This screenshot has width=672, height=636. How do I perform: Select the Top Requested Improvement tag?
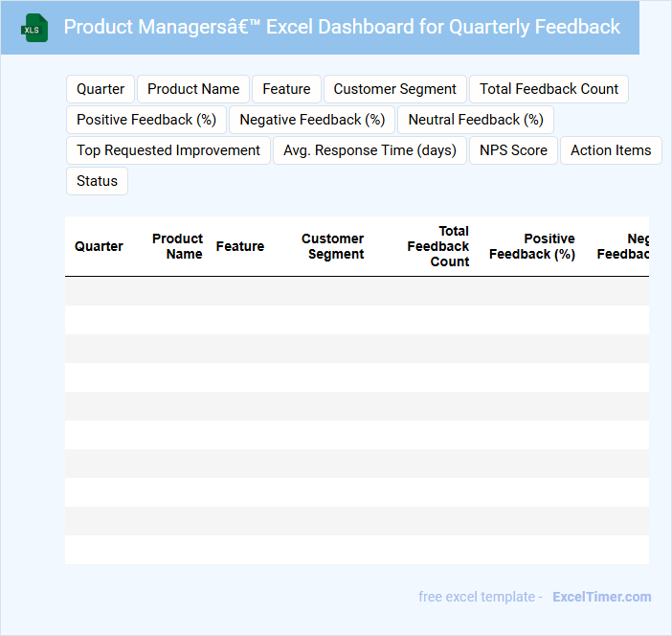168,150
